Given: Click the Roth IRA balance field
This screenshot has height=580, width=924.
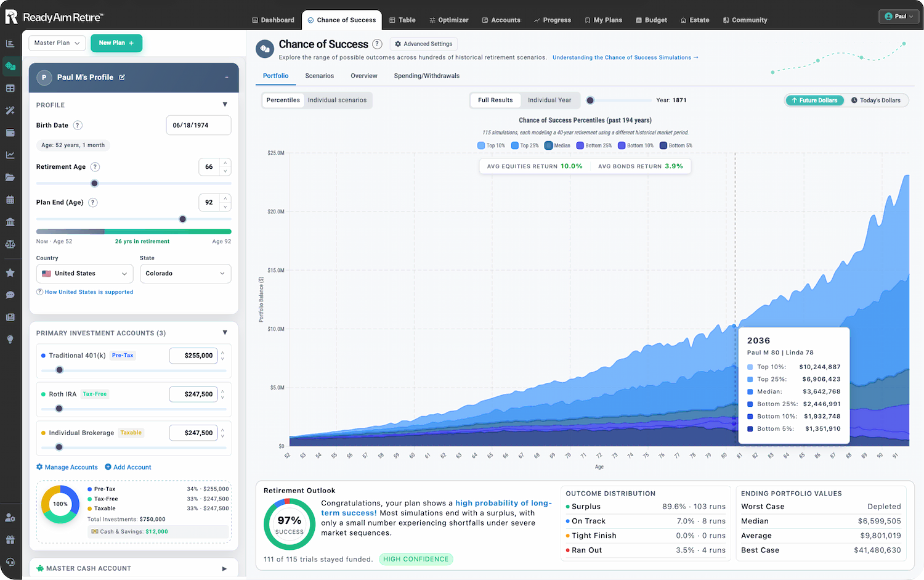Looking at the screenshot, I should pyautogui.click(x=193, y=394).
